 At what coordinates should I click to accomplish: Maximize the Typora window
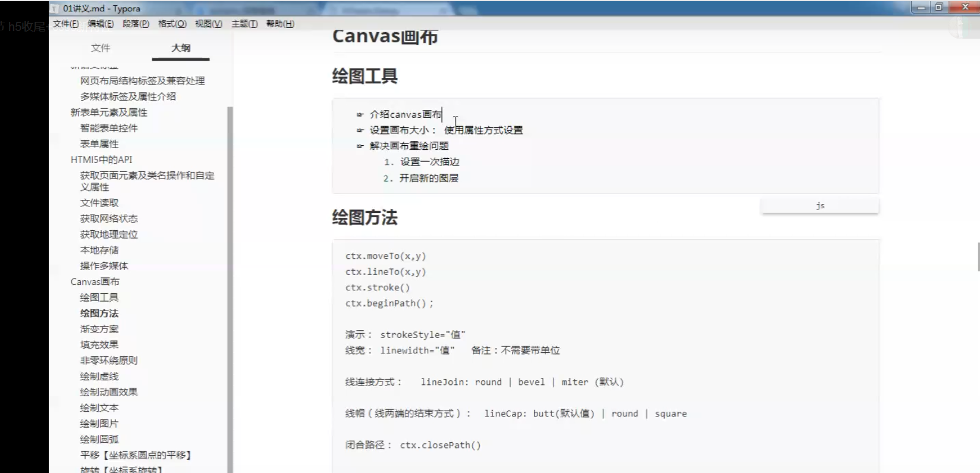939,7
